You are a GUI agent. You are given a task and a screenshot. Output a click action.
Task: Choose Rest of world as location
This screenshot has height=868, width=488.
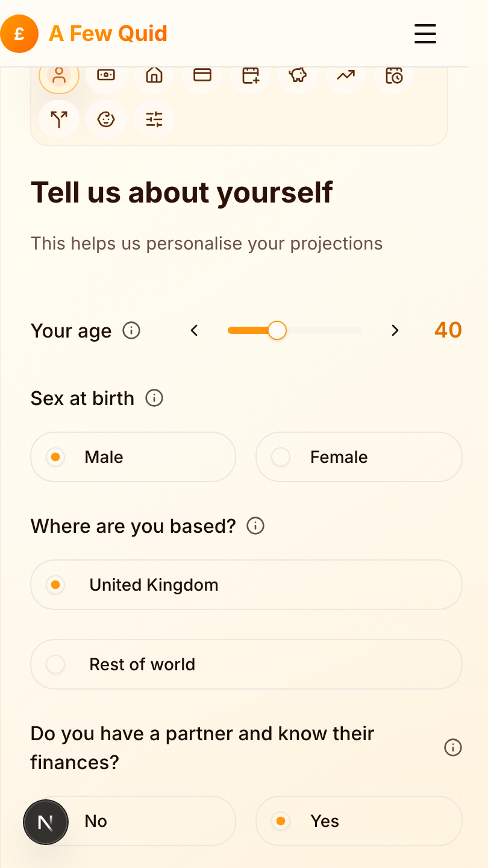246,664
